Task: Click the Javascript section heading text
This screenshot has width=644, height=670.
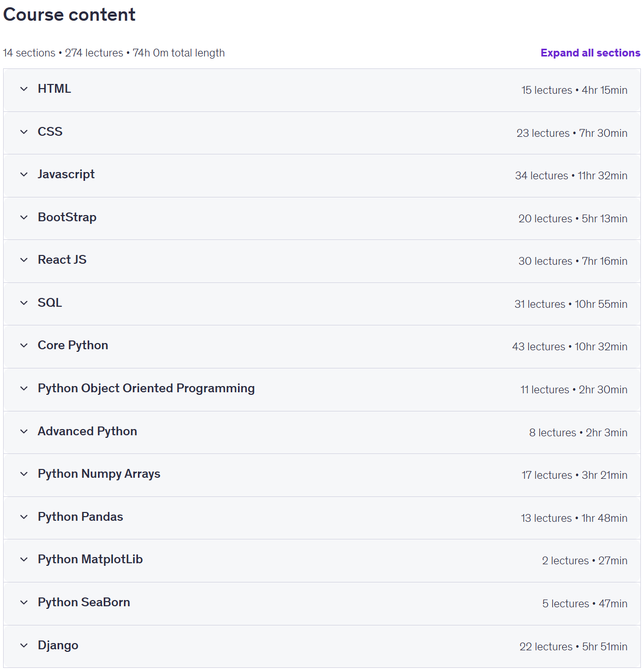Action: point(66,174)
